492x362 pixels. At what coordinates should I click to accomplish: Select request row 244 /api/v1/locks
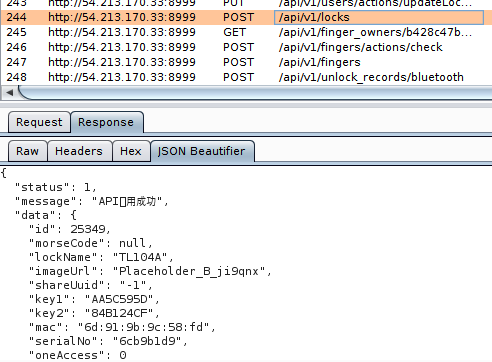click(246, 17)
